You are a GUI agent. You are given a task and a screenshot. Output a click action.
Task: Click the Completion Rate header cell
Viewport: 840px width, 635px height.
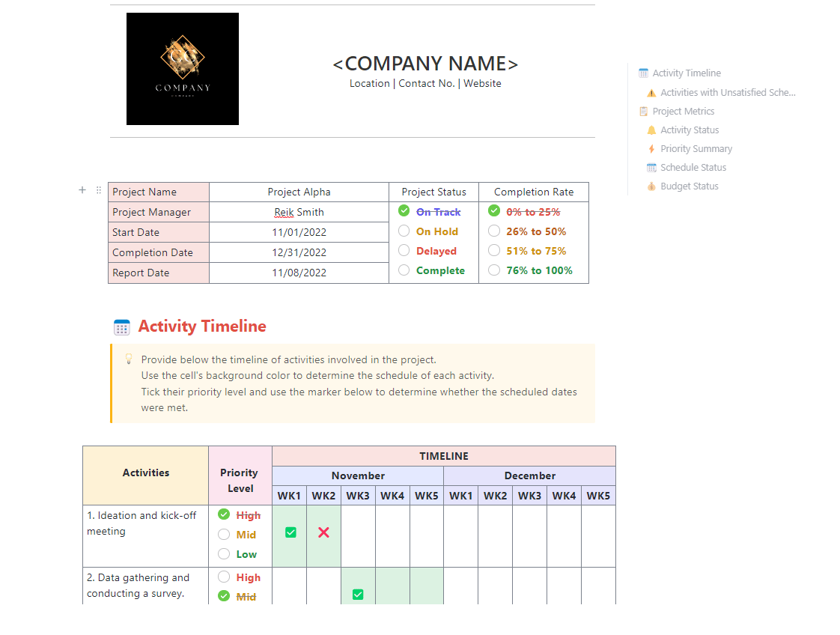tap(534, 192)
